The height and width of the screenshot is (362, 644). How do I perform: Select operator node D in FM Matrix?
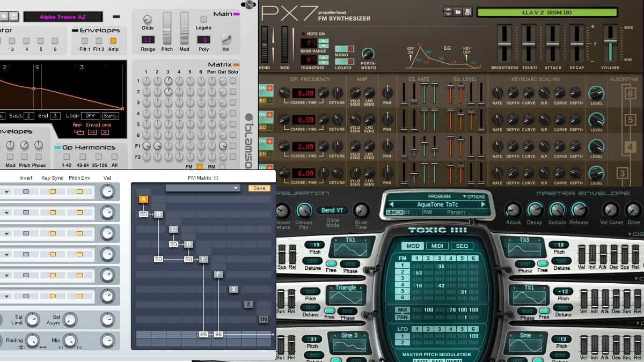188,245
